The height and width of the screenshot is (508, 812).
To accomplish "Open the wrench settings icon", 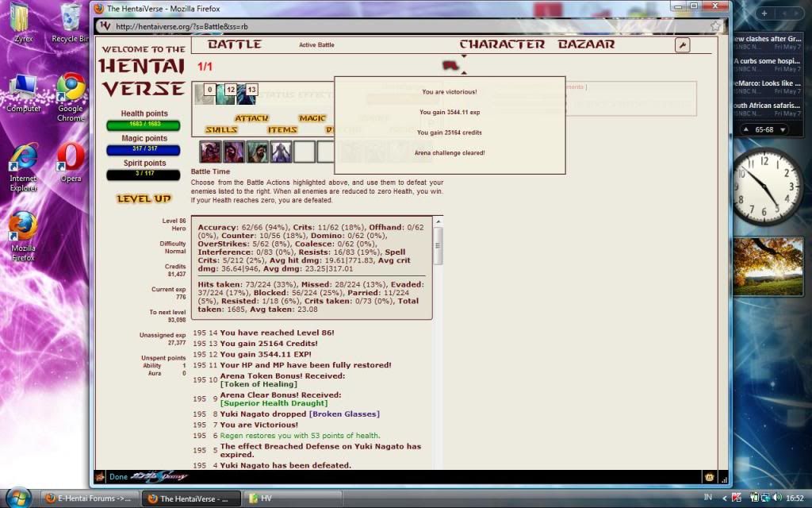I will [683, 45].
